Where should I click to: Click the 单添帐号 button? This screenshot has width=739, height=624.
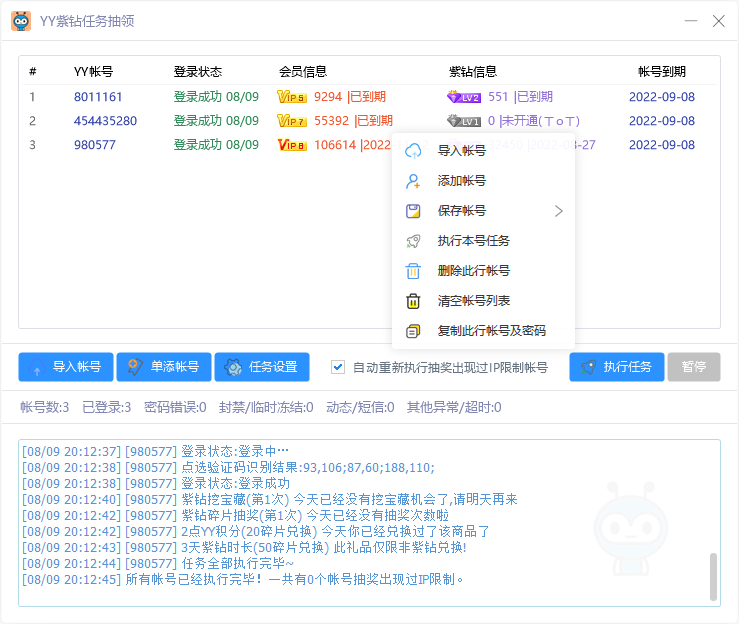click(x=164, y=367)
